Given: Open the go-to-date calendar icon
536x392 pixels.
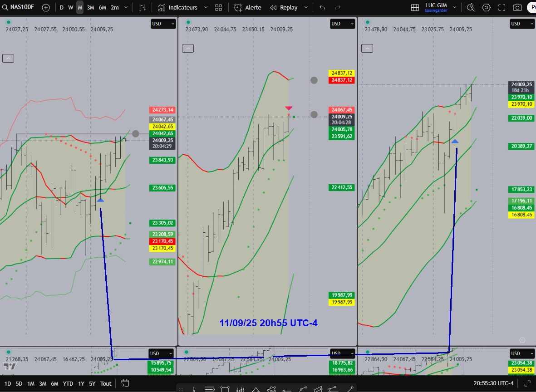Looking at the screenshot, I should pyautogui.click(x=125, y=383).
